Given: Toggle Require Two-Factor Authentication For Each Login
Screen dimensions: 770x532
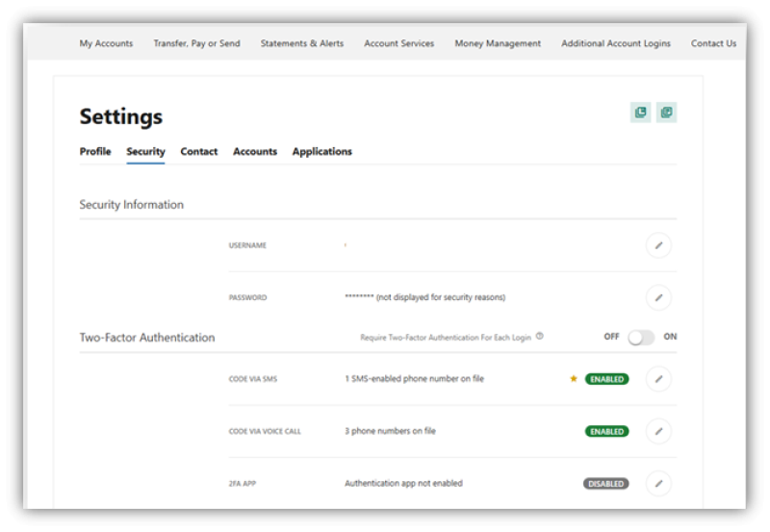Looking at the screenshot, I should click(641, 338).
